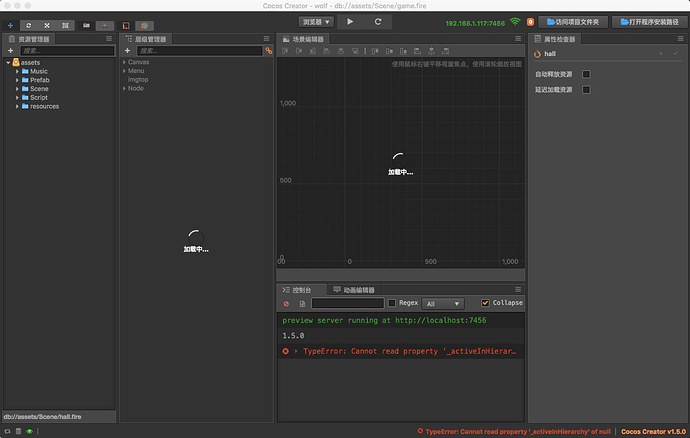This screenshot has height=438, width=690.
Task: Click the open app install path button
Action: tap(650, 22)
